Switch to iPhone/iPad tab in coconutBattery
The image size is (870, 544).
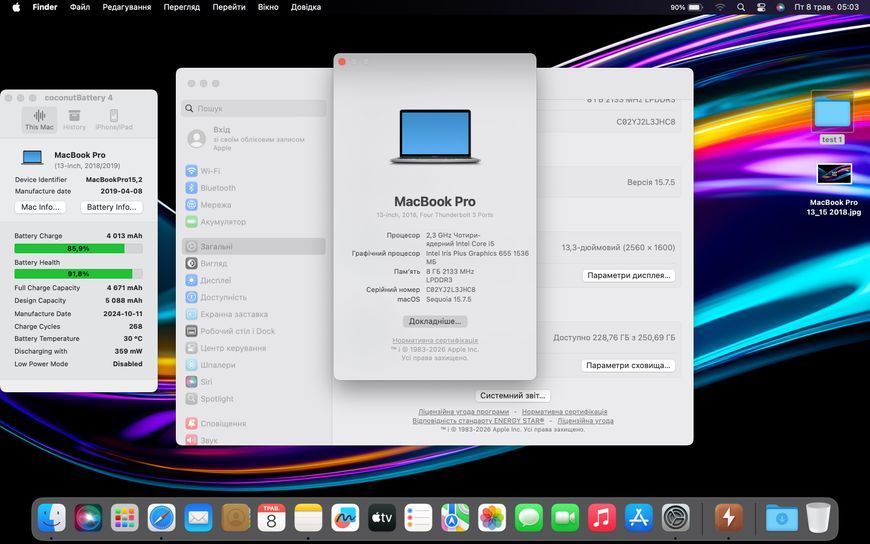tap(114, 119)
